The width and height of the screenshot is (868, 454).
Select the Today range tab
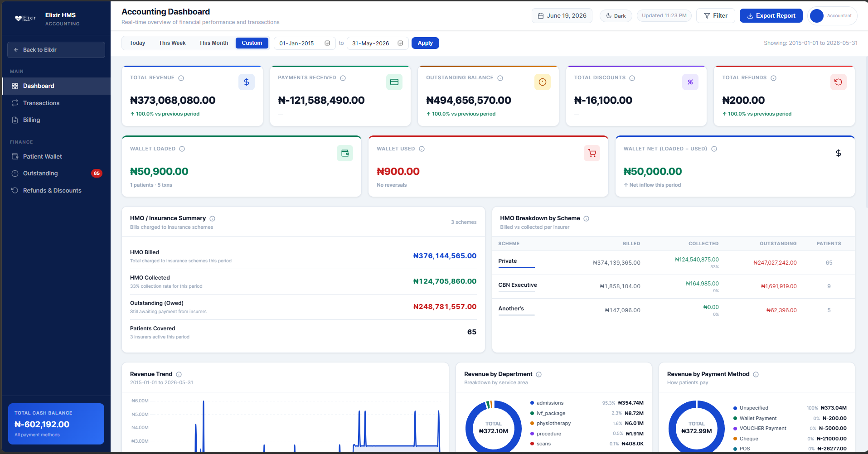click(137, 43)
